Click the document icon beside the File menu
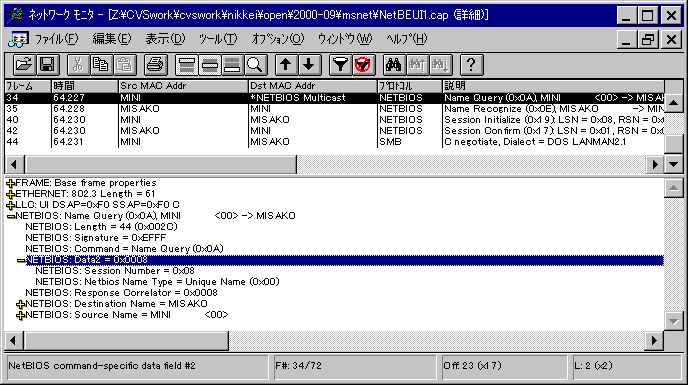This screenshot has height=385, width=688. pos(18,40)
